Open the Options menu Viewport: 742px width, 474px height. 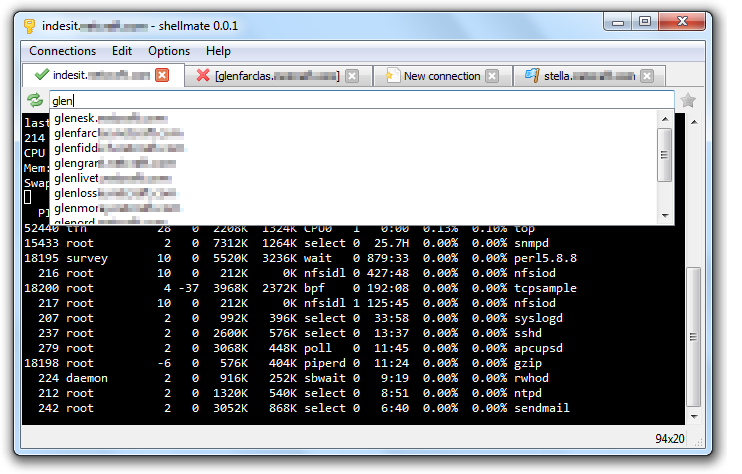point(169,51)
